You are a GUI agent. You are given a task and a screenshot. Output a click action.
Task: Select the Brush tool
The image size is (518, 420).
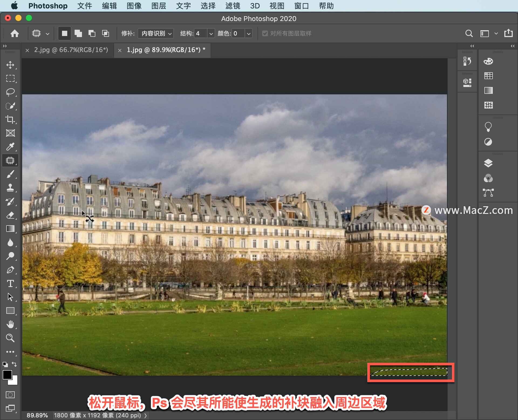pyautogui.click(x=10, y=174)
